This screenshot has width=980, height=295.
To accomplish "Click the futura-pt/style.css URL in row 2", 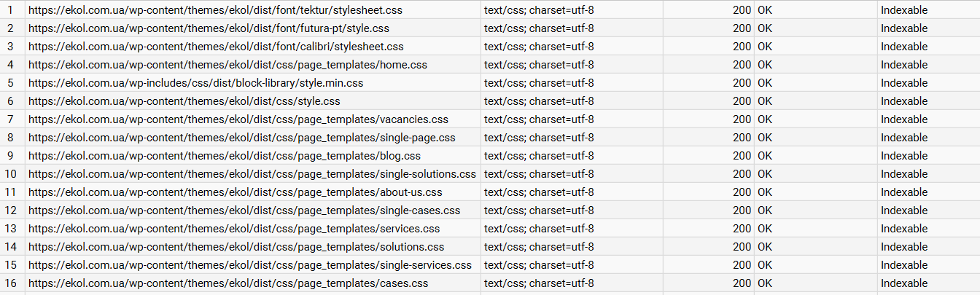I will [252, 28].
